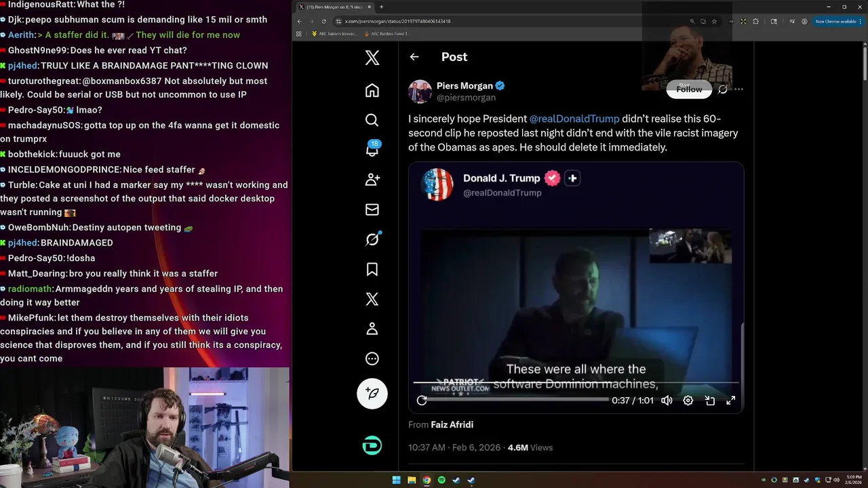Click the pj4hed BRAINDAMAGED chat message

60,243
